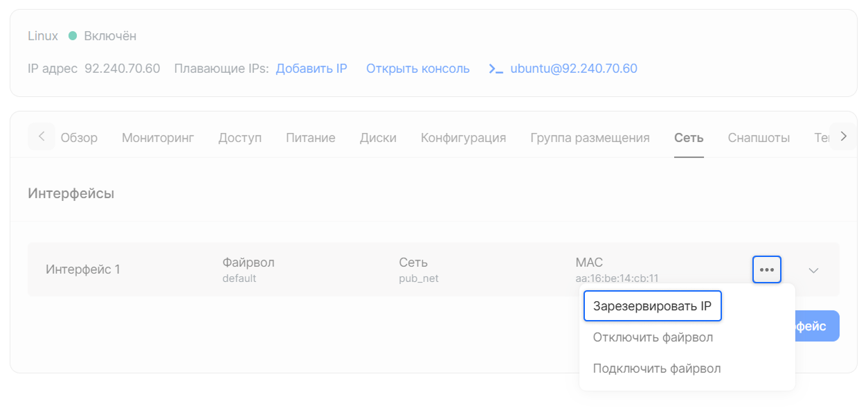The image size is (868, 408).
Task: Select Зарезервировать IP in the context menu
Action: pyautogui.click(x=651, y=305)
